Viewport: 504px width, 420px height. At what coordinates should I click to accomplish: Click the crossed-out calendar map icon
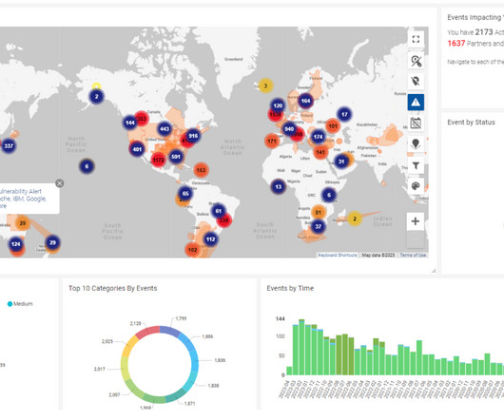pos(416,123)
